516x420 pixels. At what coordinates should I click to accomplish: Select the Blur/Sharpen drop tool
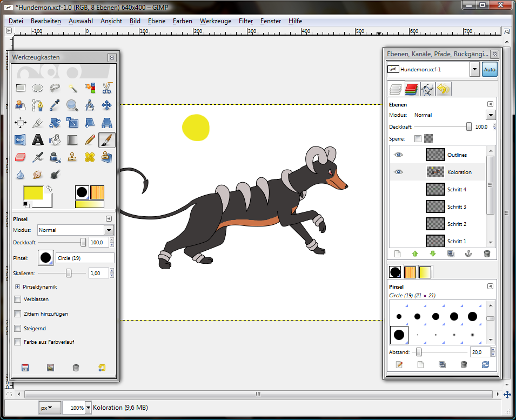tap(21, 175)
